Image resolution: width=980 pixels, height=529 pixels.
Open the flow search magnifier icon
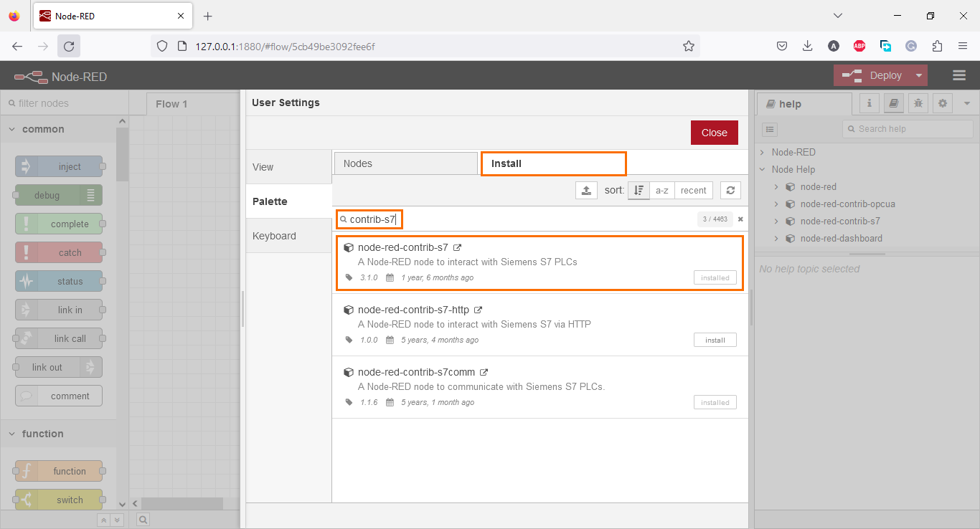tap(143, 520)
